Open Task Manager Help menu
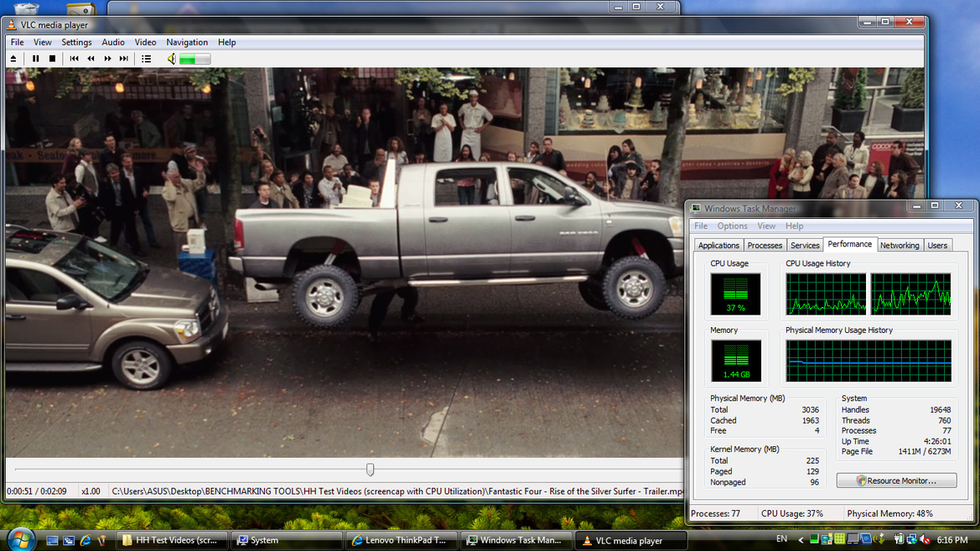Image resolution: width=980 pixels, height=551 pixels. coord(795,226)
